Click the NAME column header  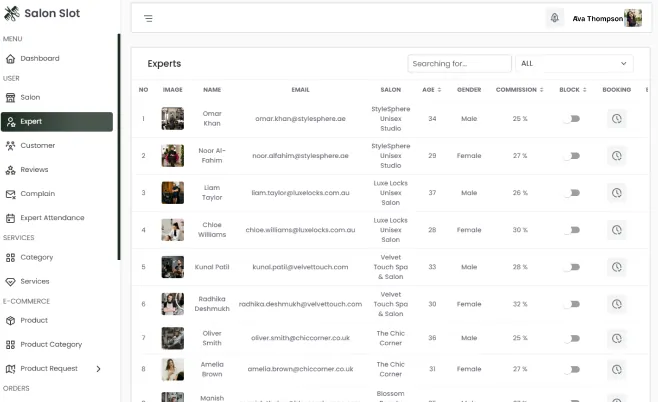click(212, 90)
